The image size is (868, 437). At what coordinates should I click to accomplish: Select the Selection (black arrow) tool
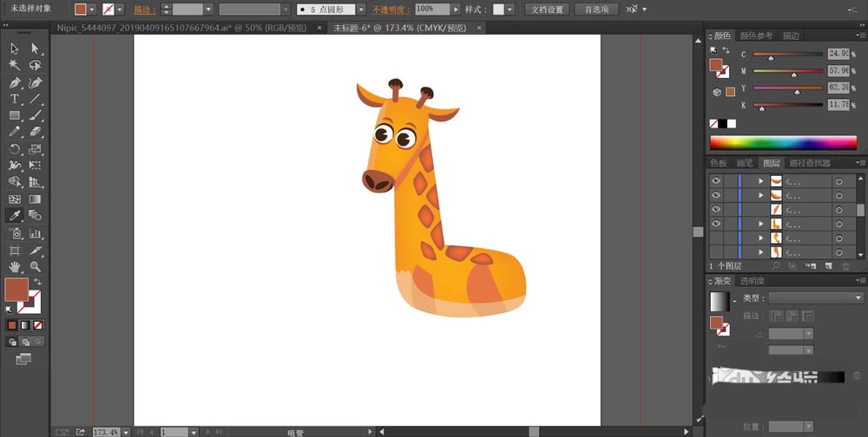(15, 49)
